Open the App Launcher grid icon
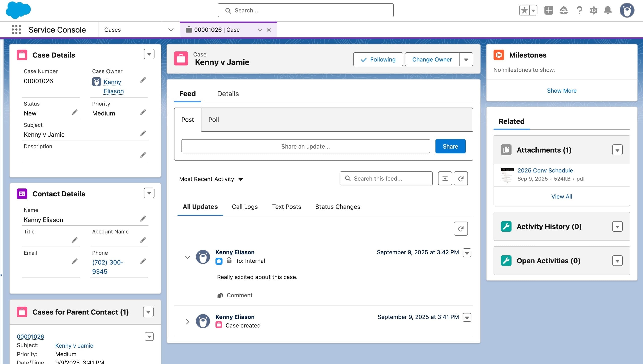Screen dimensions: 643x364 pos(16,29)
